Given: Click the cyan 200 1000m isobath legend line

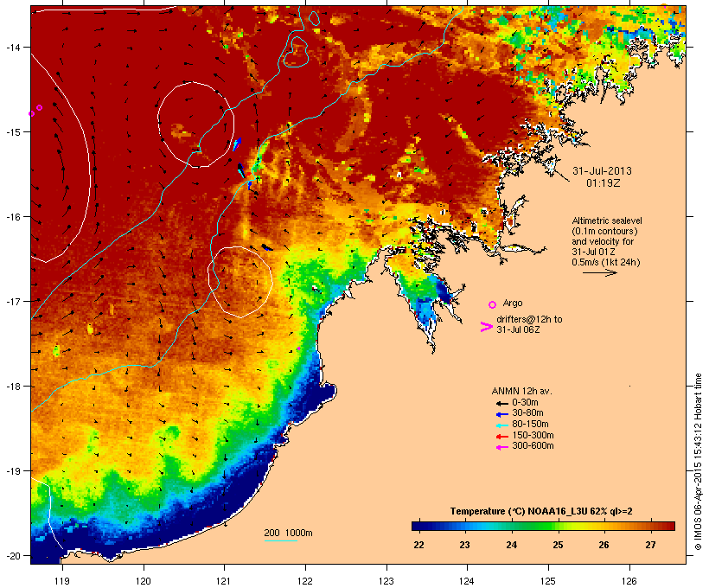Looking at the screenshot, I should 281,540.
